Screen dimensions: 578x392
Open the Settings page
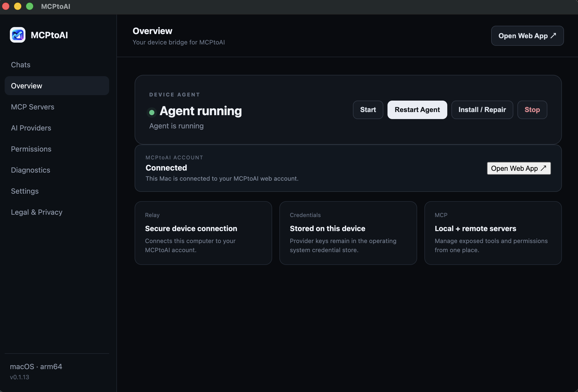(57, 191)
